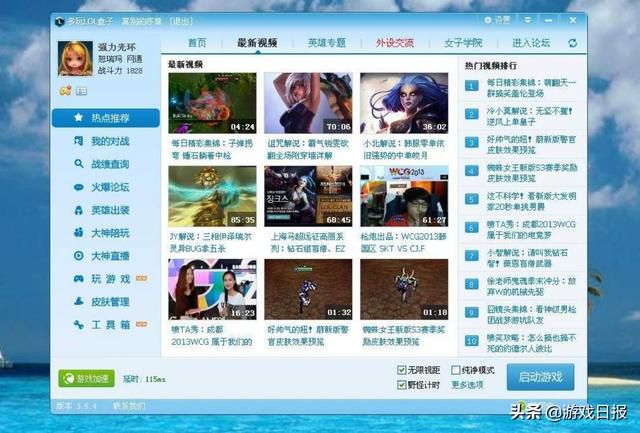
Task: Open 大神直播 play icon
Action: pos(78,256)
